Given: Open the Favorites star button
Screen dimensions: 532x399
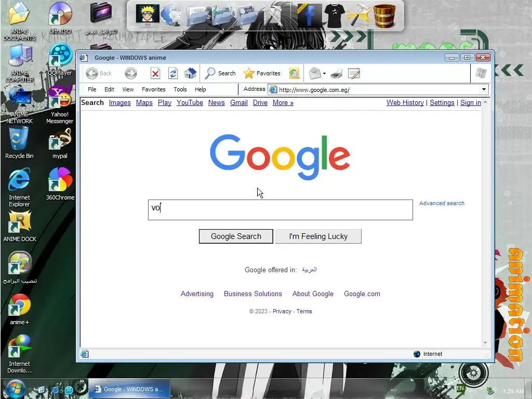Looking at the screenshot, I should [262, 73].
